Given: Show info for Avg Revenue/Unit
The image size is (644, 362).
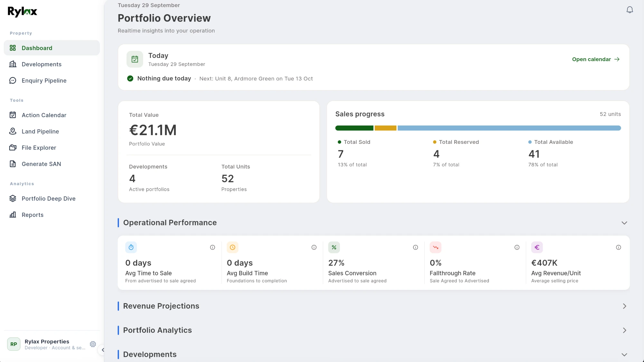Looking at the screenshot, I should 618,247.
